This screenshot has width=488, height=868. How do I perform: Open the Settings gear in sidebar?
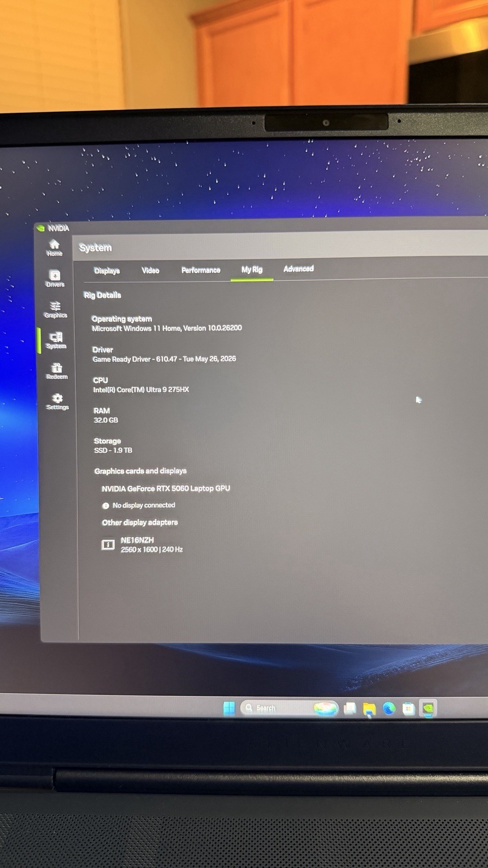coord(57,401)
